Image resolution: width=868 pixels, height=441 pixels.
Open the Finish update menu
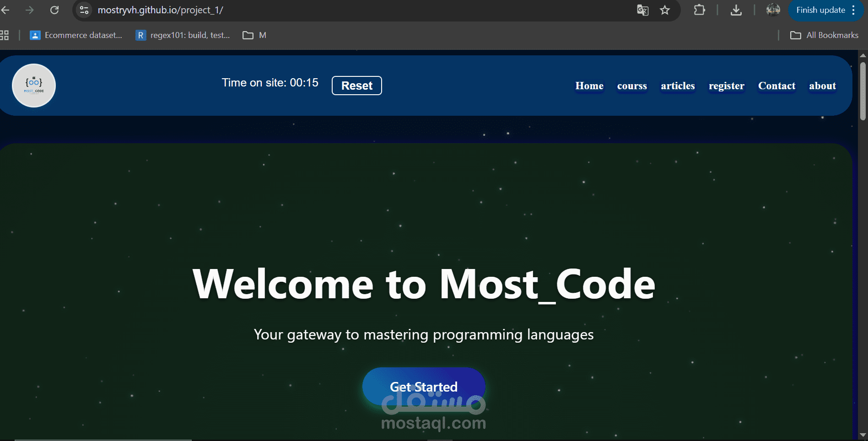point(825,10)
